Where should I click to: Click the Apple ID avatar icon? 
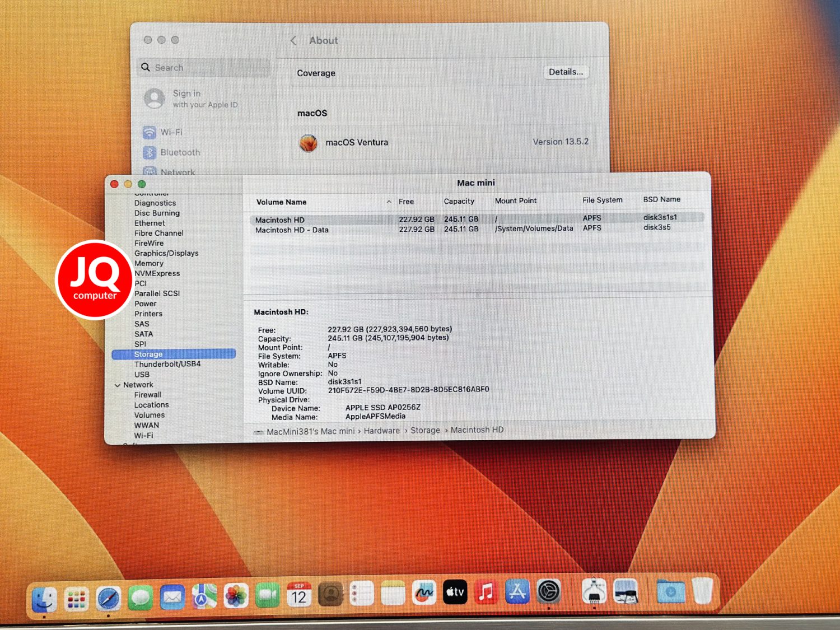pyautogui.click(x=155, y=99)
